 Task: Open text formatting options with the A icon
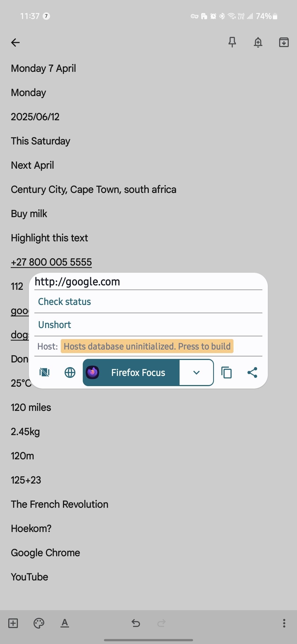65,623
